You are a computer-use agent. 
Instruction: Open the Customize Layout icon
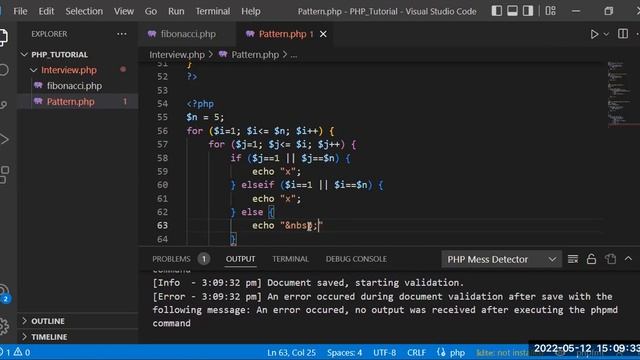[551, 11]
